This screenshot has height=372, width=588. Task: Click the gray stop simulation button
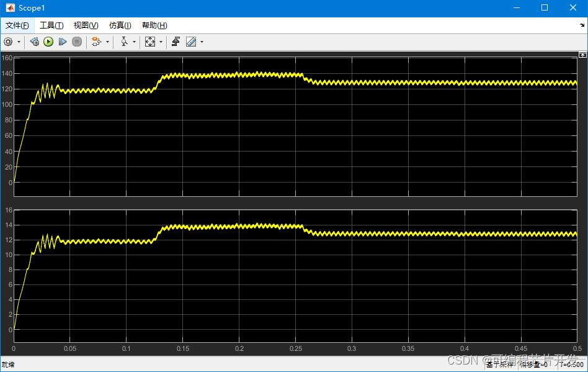click(x=77, y=42)
